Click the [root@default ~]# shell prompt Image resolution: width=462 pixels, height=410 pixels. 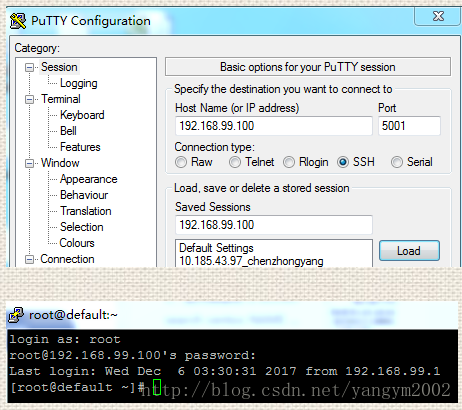[77, 387]
